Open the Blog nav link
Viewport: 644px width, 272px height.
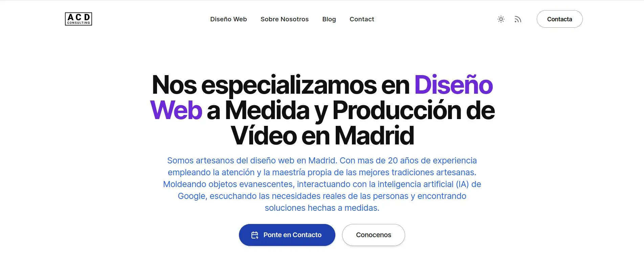coord(329,19)
